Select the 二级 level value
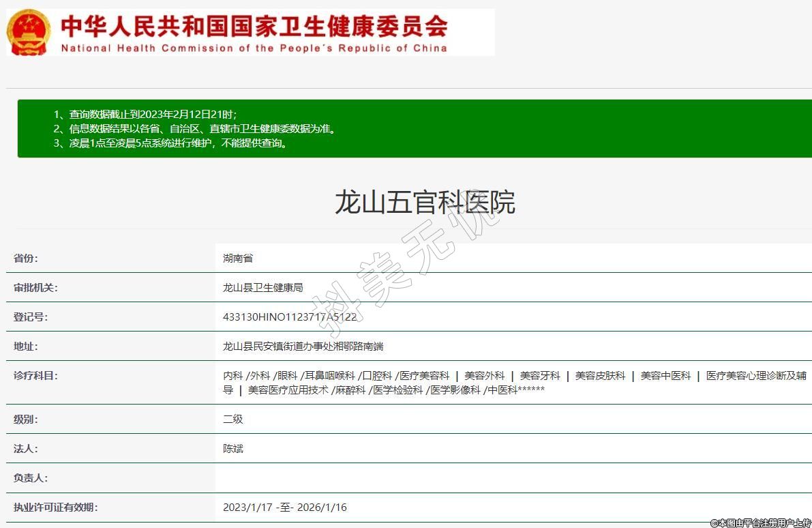This screenshot has width=812, height=528. click(232, 420)
